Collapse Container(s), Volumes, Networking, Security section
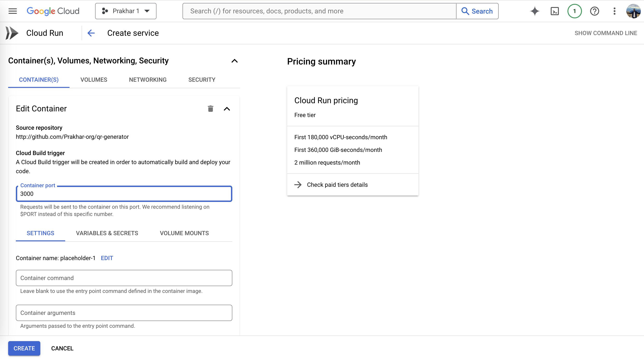644x359 pixels. tap(234, 61)
